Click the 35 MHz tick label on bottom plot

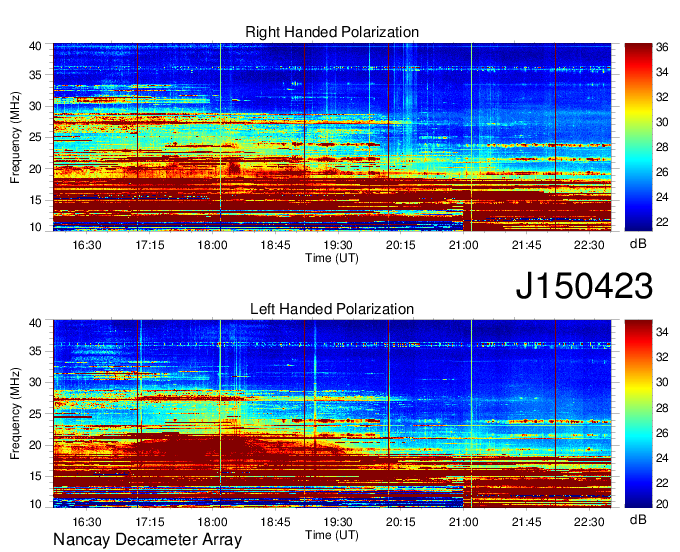tap(35, 351)
